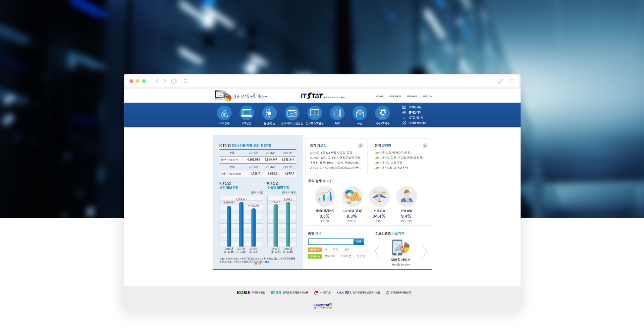Open the 국제ICT지수 globe icon
The height and width of the screenshot is (332, 644).
pyautogui.click(x=382, y=113)
